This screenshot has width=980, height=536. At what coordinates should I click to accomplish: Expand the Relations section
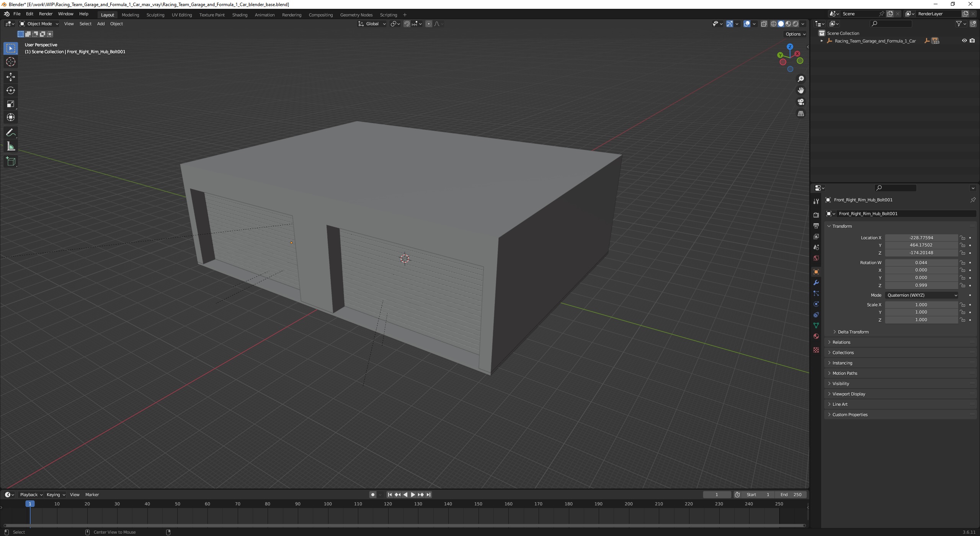pos(841,342)
